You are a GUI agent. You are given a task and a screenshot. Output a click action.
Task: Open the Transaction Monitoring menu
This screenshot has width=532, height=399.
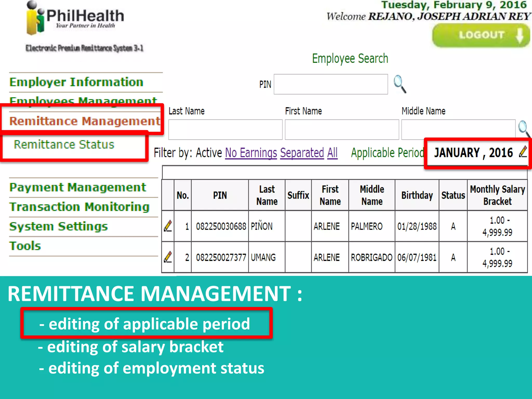click(79, 207)
